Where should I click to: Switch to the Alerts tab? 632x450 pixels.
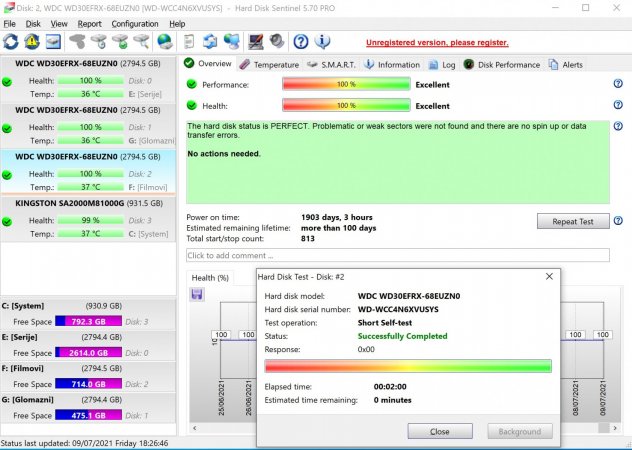[566, 65]
